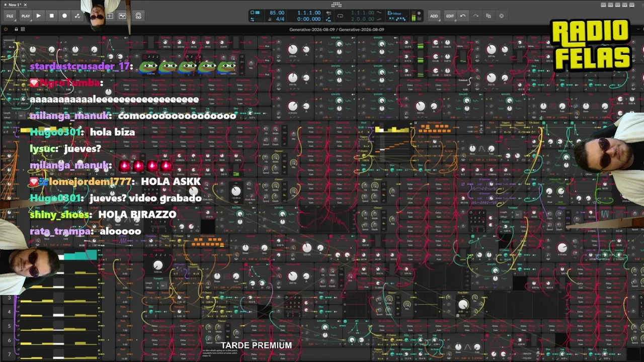Stop the transport with the square button
644x362 pixels.
[51, 16]
